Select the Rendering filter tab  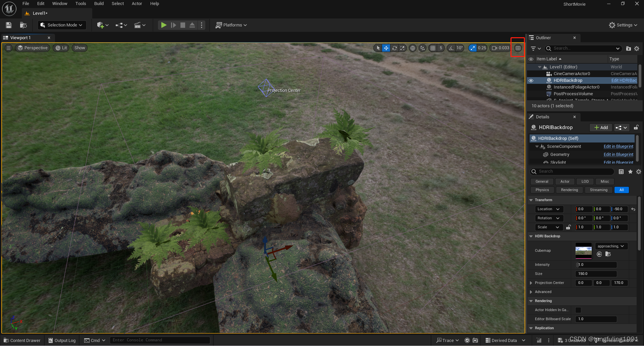point(570,190)
